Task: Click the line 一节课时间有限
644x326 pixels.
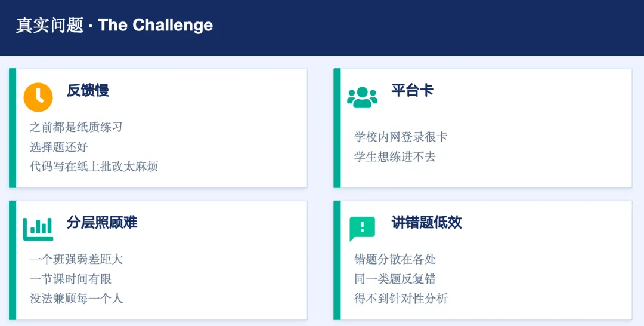Action: tap(70, 279)
